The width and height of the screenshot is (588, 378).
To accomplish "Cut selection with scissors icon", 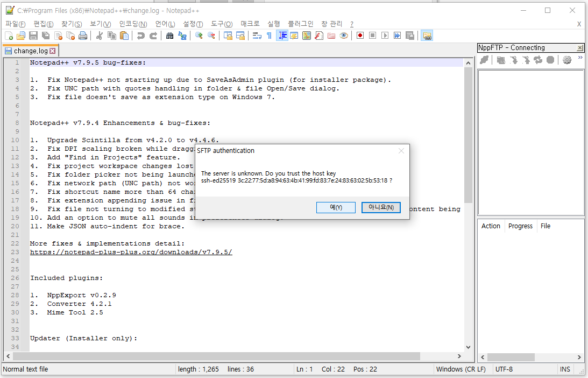I will pos(100,36).
